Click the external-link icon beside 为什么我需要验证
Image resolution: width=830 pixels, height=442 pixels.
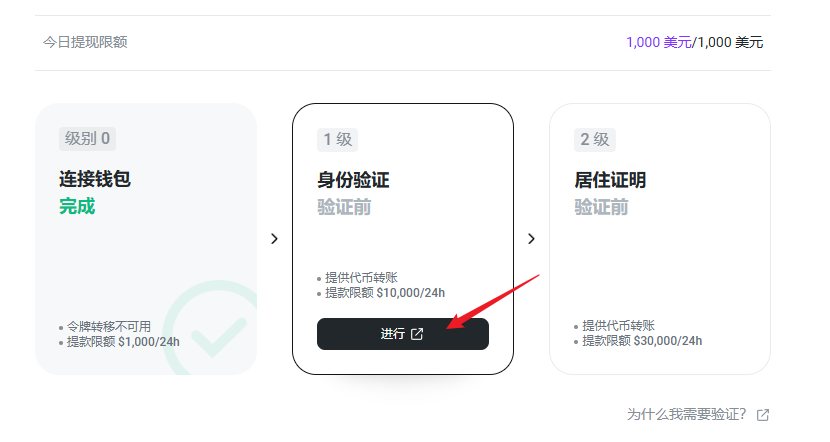[763, 414]
